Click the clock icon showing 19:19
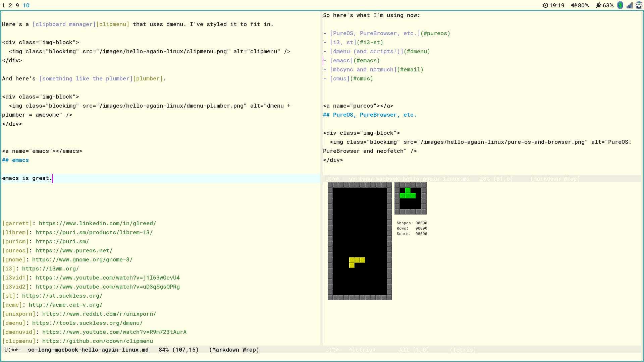The height and width of the screenshot is (362, 644). point(546,5)
